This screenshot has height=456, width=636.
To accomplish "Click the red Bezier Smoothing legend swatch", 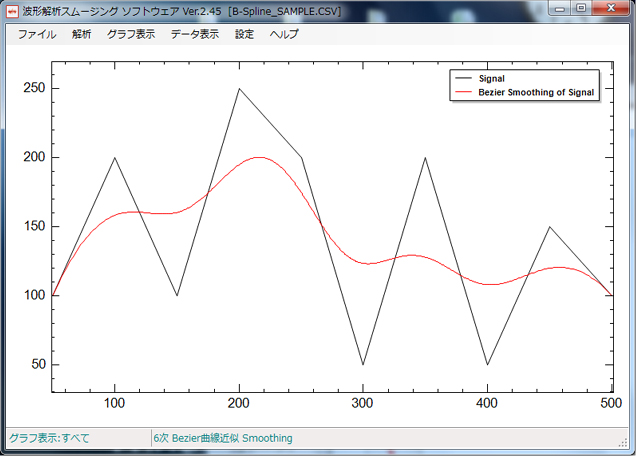I will [463, 92].
